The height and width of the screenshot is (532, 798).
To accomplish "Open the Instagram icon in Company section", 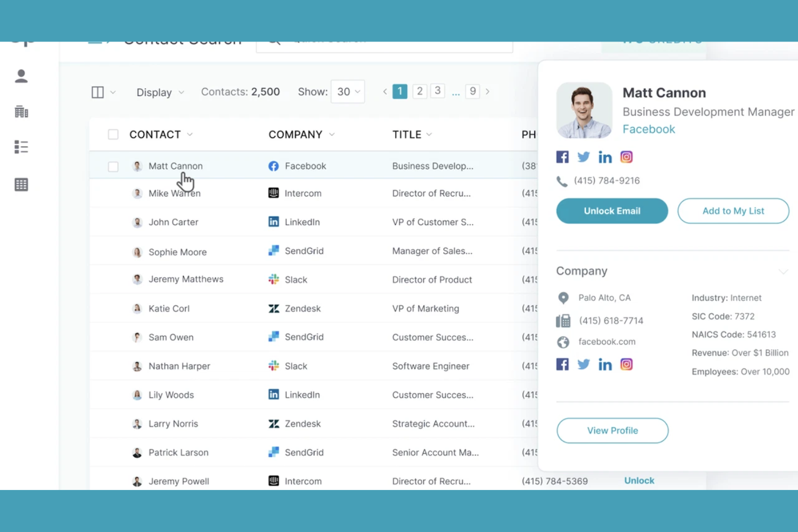I will click(626, 364).
